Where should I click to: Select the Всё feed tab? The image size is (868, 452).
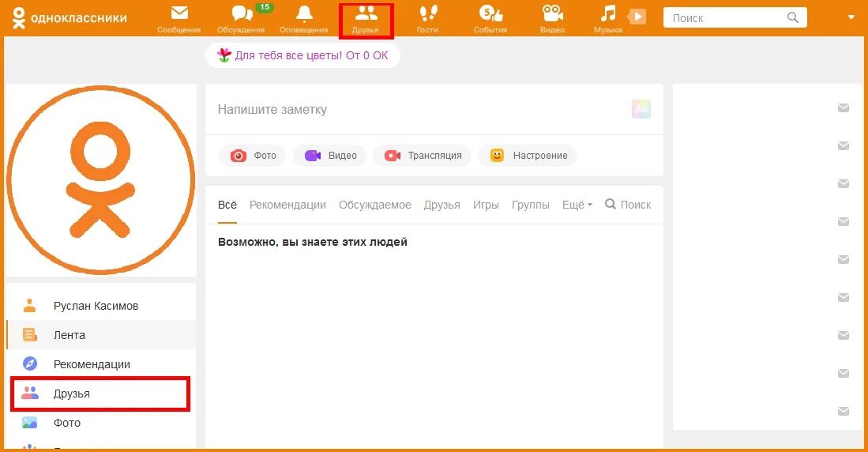227,205
